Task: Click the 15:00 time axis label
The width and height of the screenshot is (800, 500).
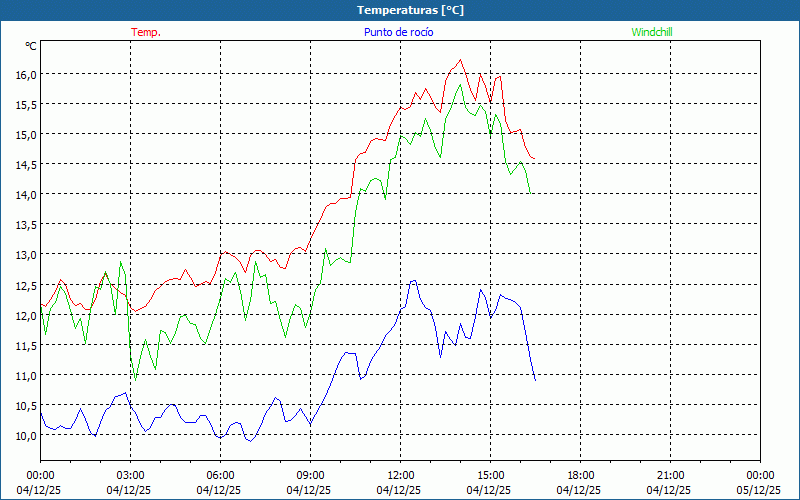Action: [x=490, y=476]
